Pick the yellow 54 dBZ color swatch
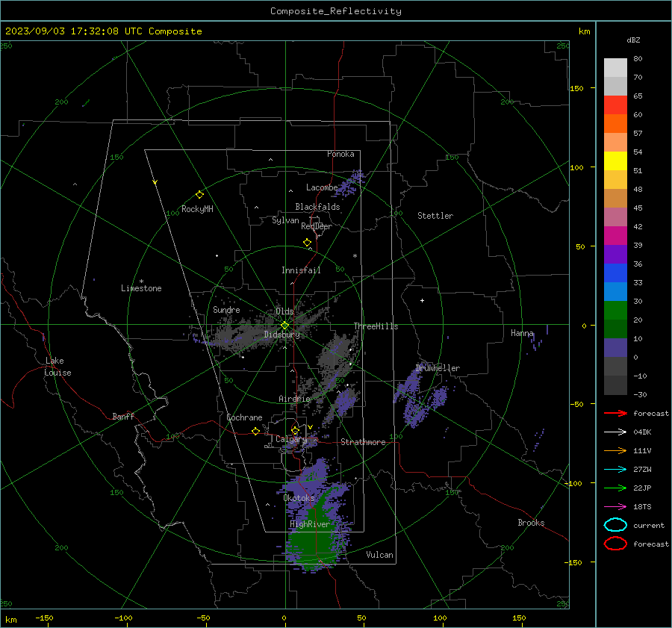 click(615, 161)
